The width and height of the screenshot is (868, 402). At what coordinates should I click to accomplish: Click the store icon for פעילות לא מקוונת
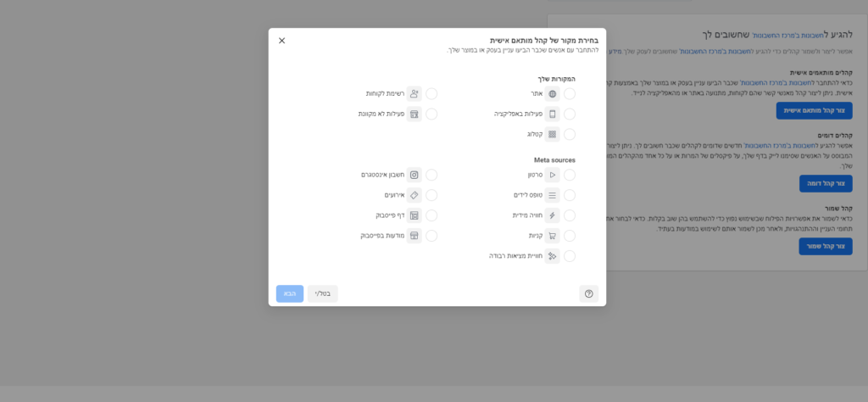(414, 114)
